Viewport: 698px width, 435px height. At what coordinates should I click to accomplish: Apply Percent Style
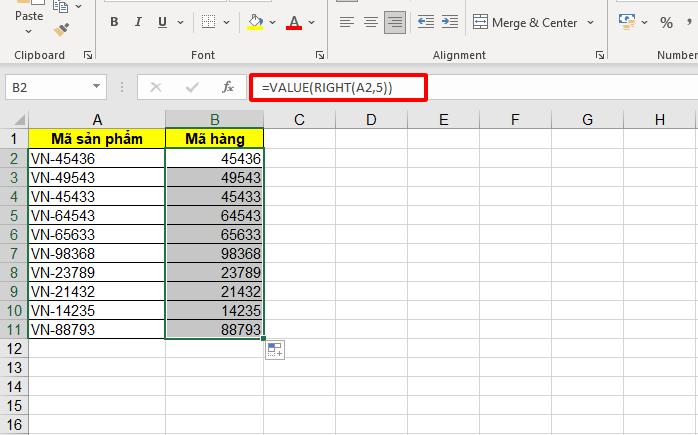(666, 22)
